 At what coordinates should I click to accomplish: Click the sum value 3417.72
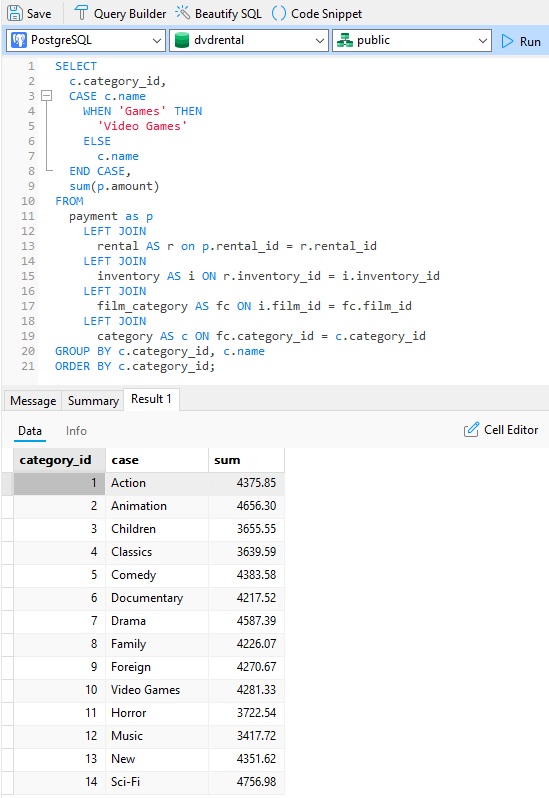pos(246,736)
